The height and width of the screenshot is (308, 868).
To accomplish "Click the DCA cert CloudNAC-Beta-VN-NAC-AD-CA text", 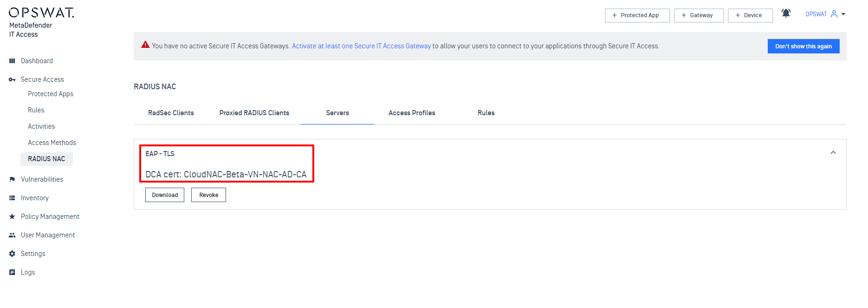I will click(226, 174).
